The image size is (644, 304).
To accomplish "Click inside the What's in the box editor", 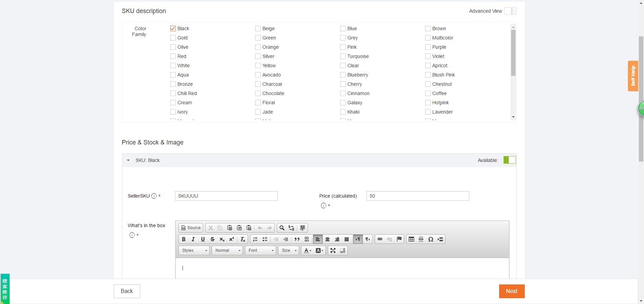I will tap(342, 268).
